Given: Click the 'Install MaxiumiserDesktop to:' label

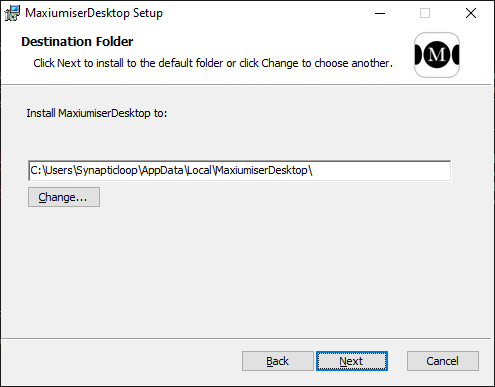Looking at the screenshot, I should (x=97, y=113).
